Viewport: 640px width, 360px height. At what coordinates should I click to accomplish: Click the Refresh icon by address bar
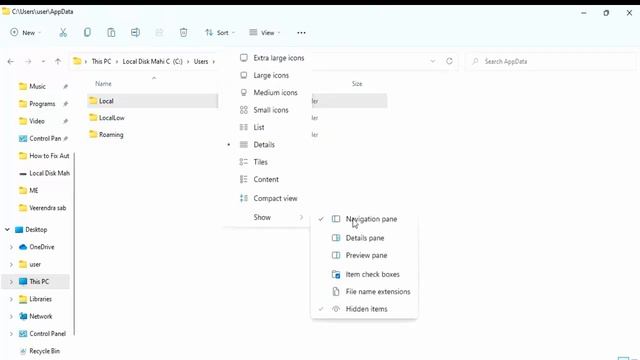coord(449,61)
